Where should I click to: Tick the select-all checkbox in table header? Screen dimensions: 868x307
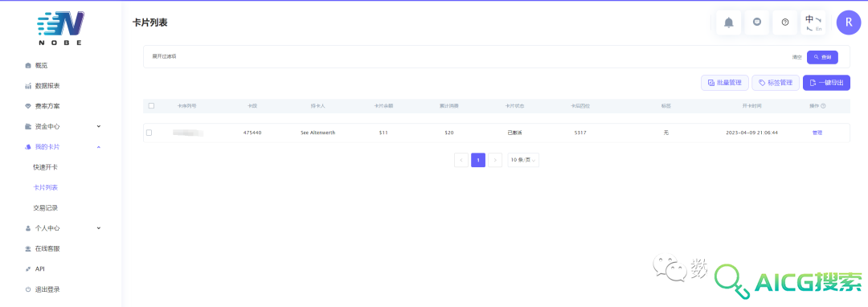(151, 105)
